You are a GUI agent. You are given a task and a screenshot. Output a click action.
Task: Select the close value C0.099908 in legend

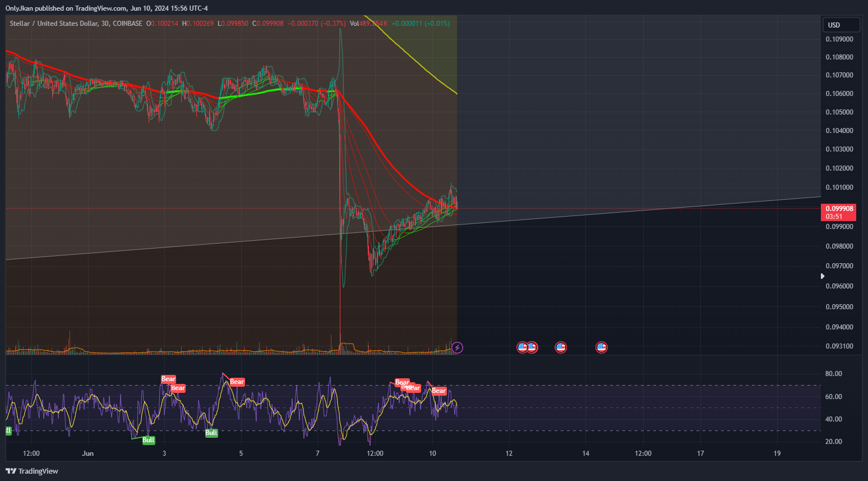pyautogui.click(x=268, y=24)
